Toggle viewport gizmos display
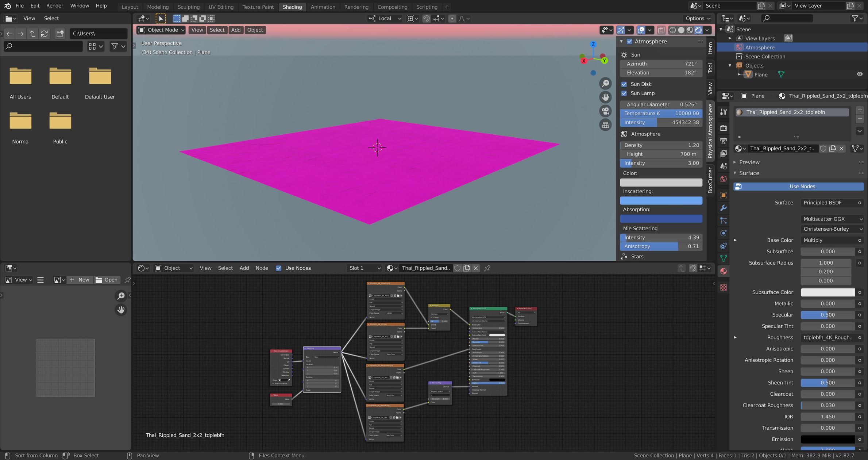Screen dimensions: 868x460 [621, 30]
